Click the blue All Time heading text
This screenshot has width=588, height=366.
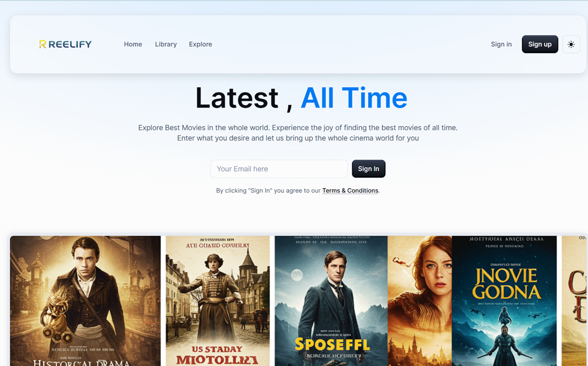[x=354, y=98]
